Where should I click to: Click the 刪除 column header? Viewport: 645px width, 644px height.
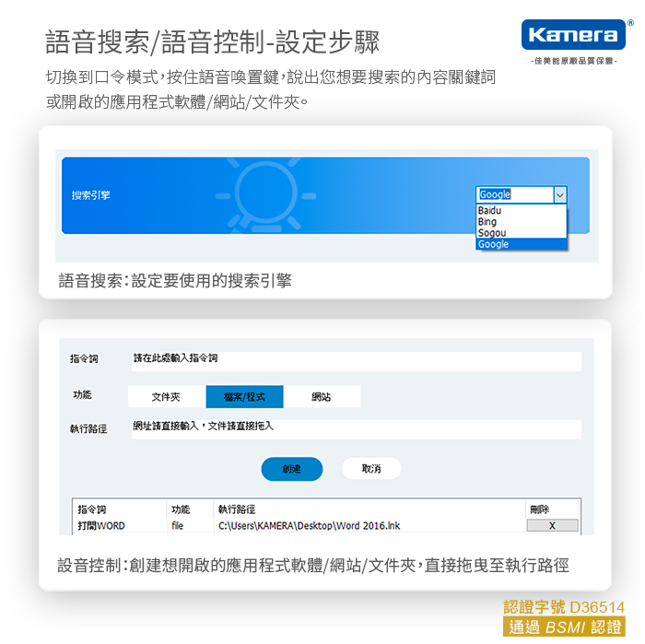pos(540,509)
